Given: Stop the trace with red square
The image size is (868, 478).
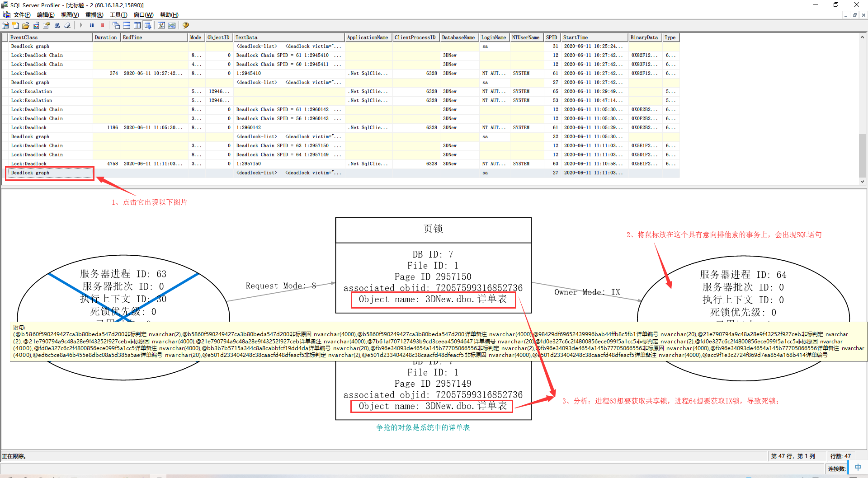Looking at the screenshot, I should point(102,25).
